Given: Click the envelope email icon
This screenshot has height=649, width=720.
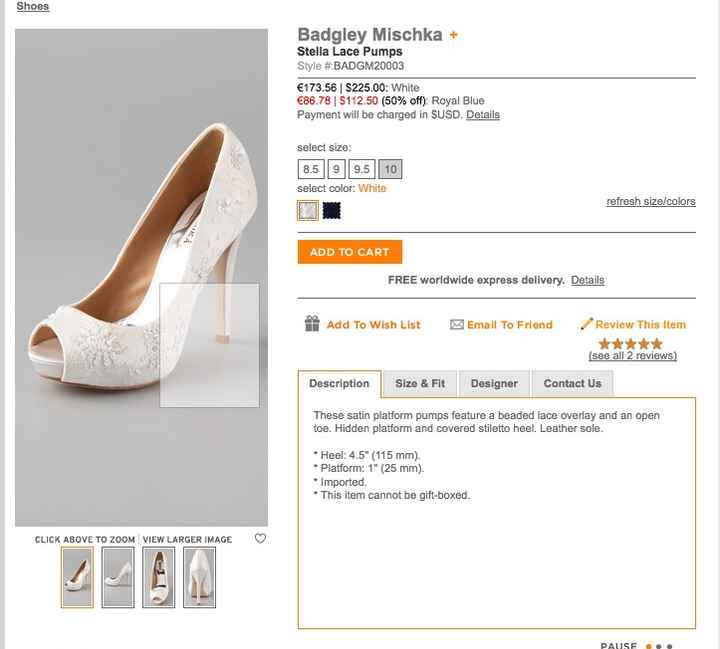Looking at the screenshot, I should point(456,324).
